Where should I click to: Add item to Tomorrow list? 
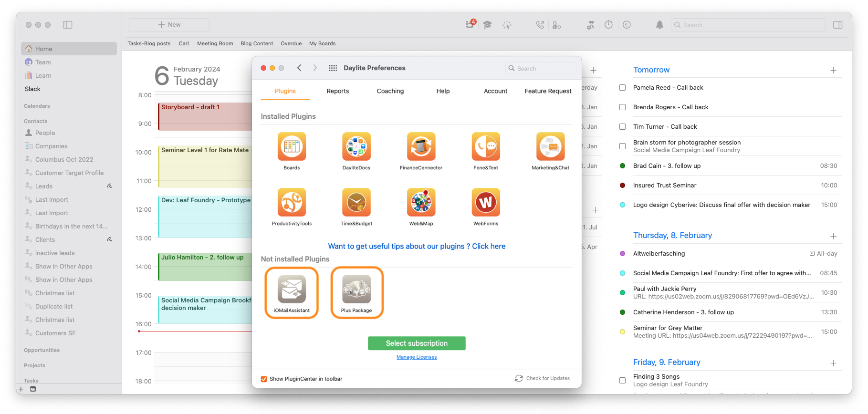pos(833,70)
